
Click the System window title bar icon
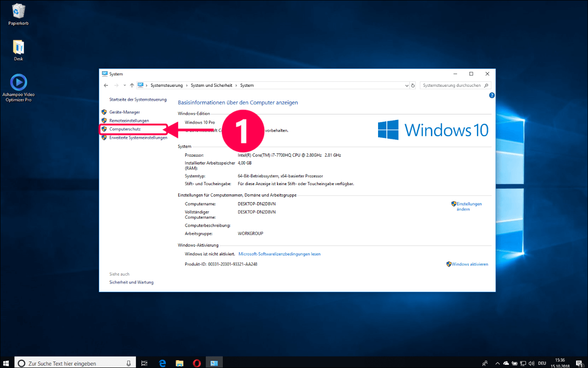(105, 74)
